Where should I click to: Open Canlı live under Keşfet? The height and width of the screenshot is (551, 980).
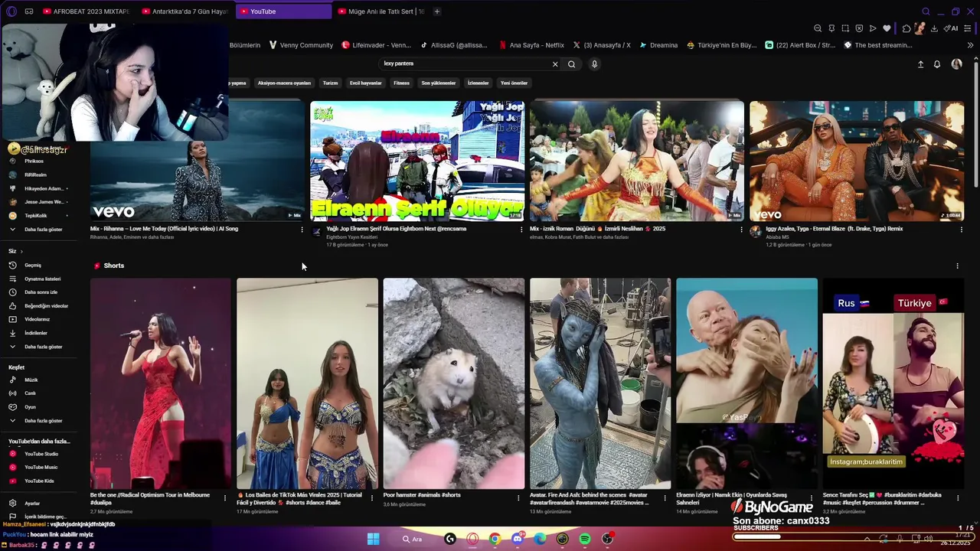click(x=30, y=393)
